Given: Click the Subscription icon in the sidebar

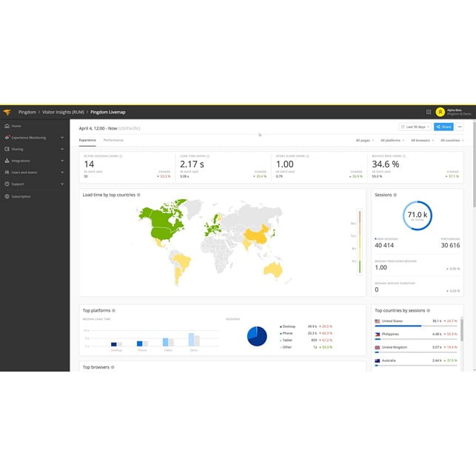Looking at the screenshot, I should [7, 196].
